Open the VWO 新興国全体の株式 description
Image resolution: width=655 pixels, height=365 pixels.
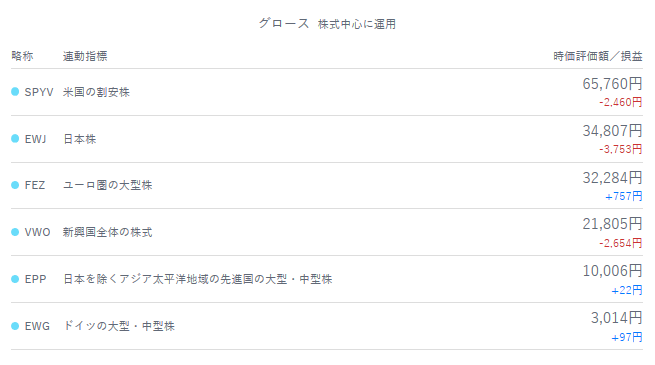(x=107, y=232)
